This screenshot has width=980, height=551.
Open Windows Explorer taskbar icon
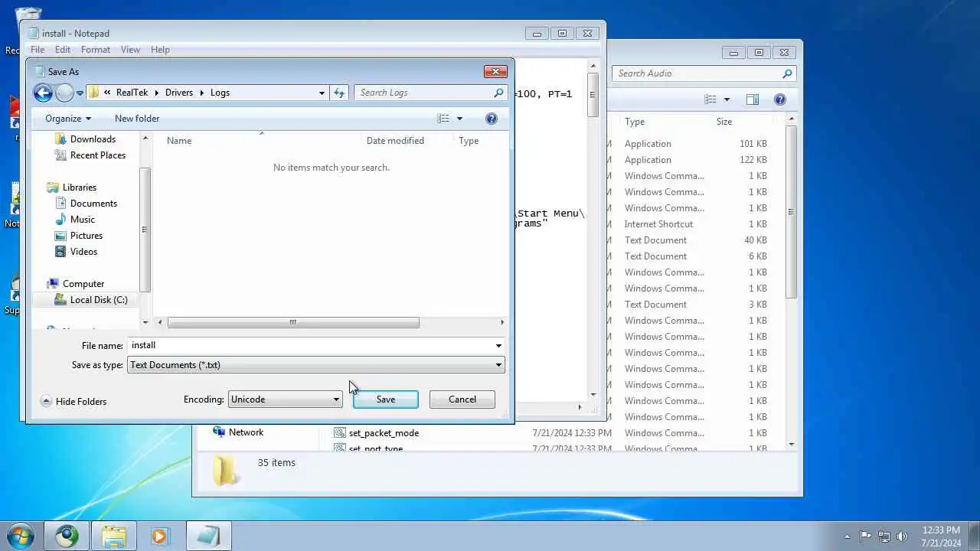(114, 536)
